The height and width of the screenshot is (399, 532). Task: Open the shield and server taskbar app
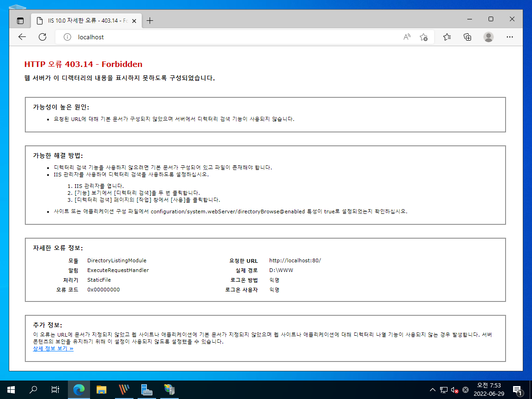(169, 390)
